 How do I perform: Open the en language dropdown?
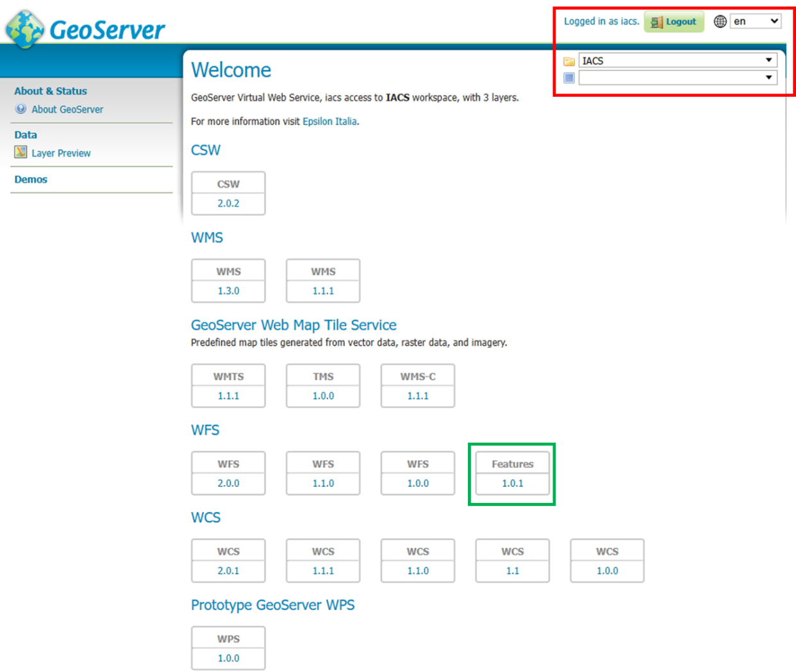tap(755, 21)
